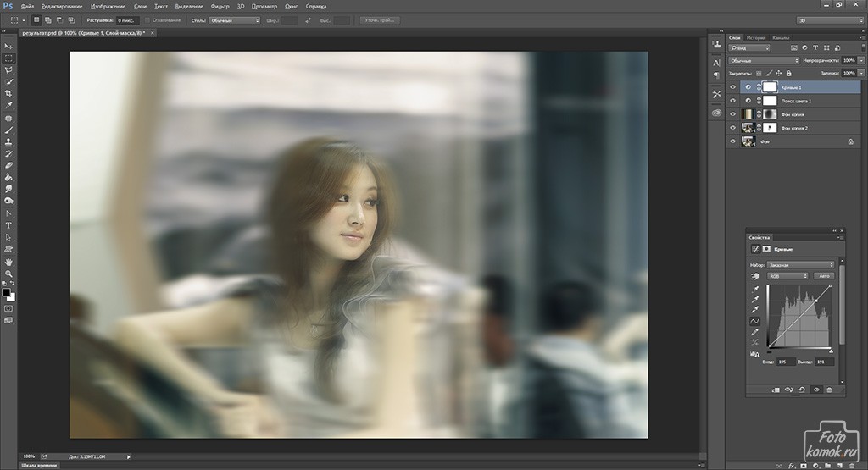868x470 pixels.
Task: Open the Fill slider dropdown arrow
Action: point(861,73)
